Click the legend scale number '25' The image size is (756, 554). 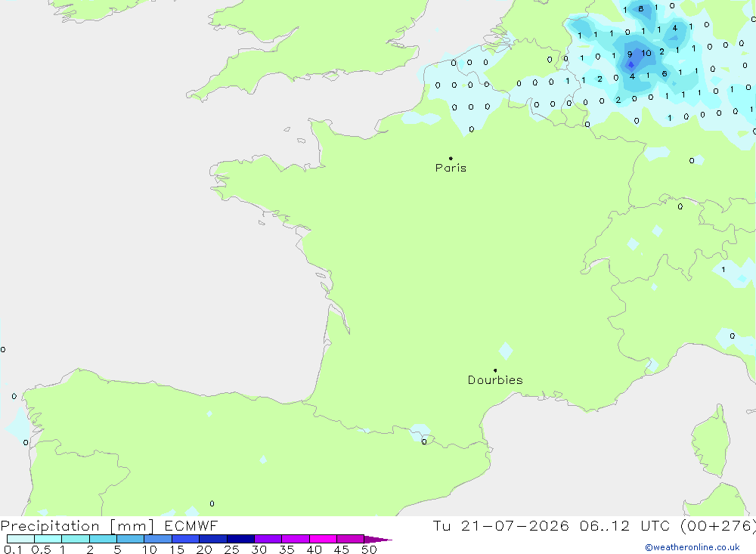tap(231, 549)
